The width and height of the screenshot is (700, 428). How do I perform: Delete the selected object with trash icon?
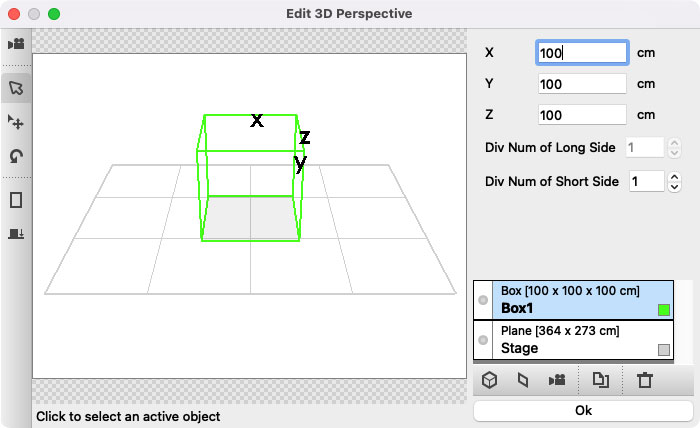tap(645, 380)
